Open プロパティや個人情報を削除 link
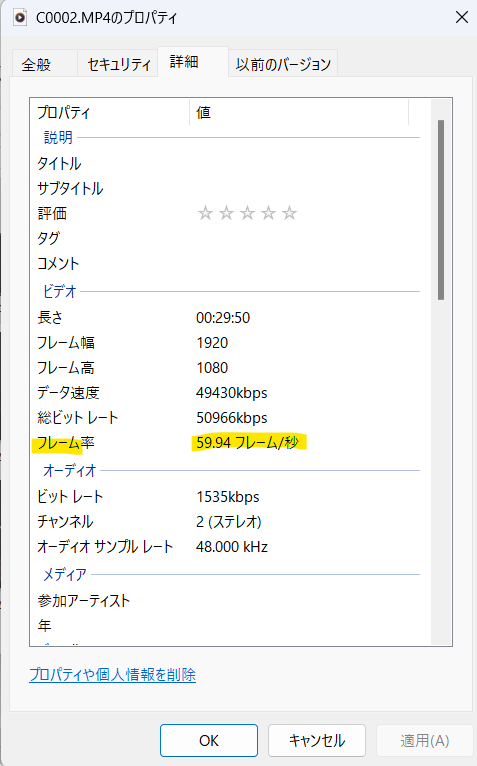 coord(112,675)
